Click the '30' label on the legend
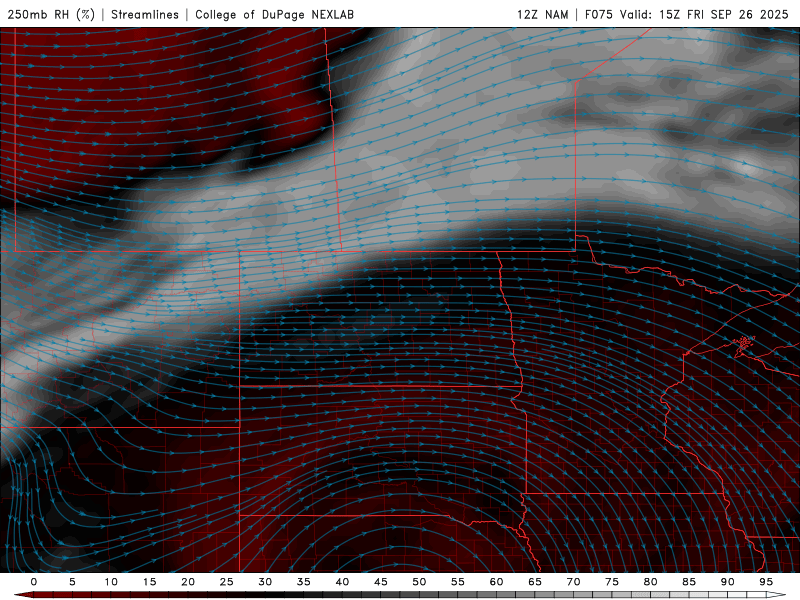This screenshot has height=600, width=800. coord(265,582)
